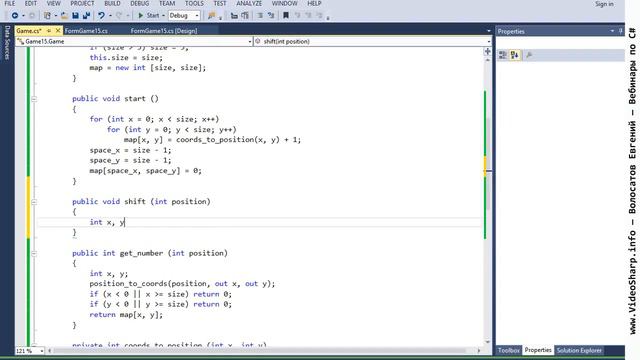
Task: Place cursor on 'int x, y' line in shift
Action: pos(259,222)
